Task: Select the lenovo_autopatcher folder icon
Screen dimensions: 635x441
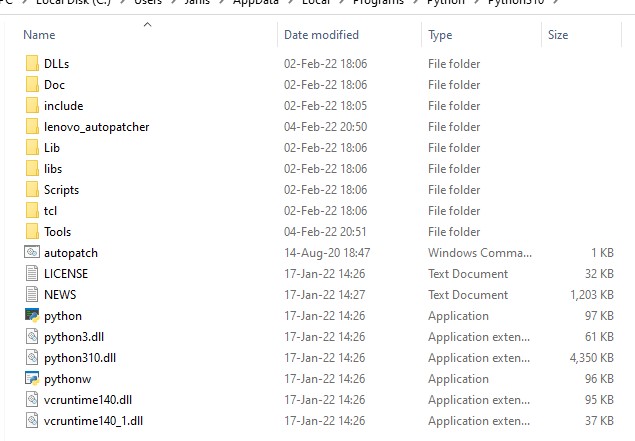Action: (31, 127)
